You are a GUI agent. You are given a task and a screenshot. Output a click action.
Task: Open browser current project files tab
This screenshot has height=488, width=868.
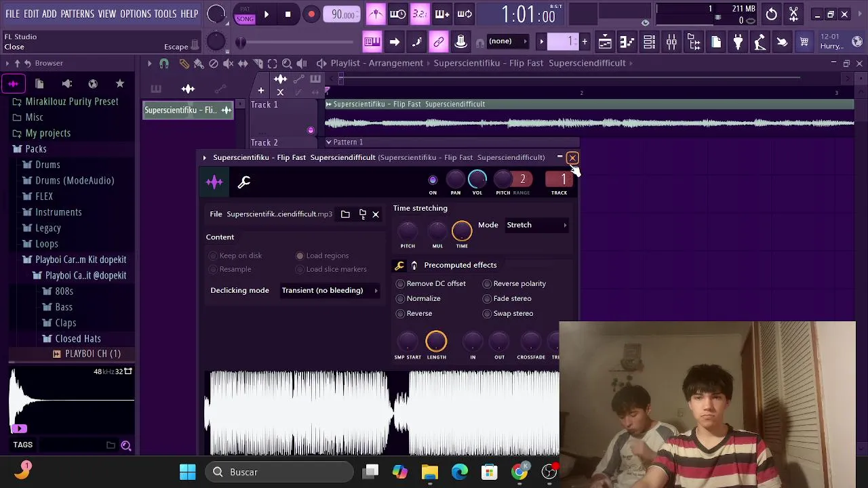[x=39, y=83]
